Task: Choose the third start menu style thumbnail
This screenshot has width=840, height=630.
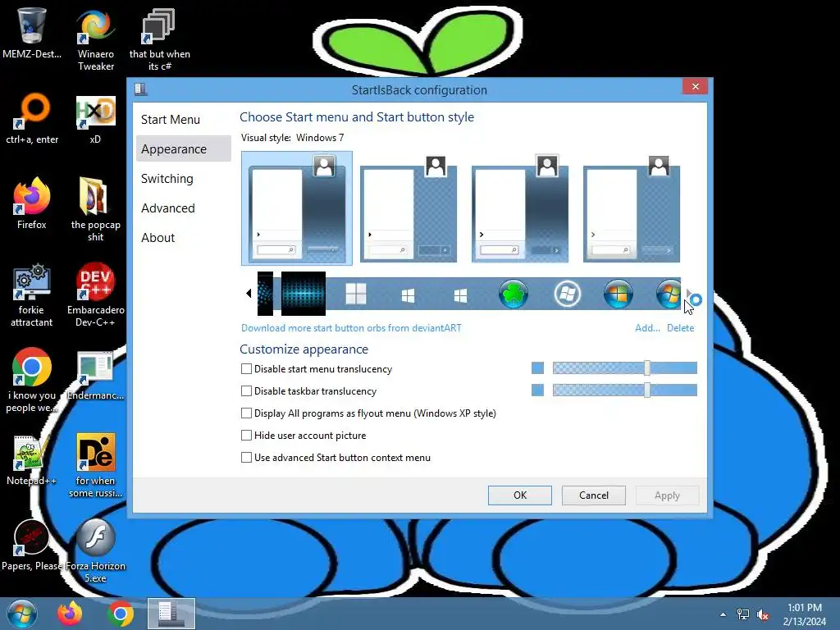Action: (x=519, y=208)
